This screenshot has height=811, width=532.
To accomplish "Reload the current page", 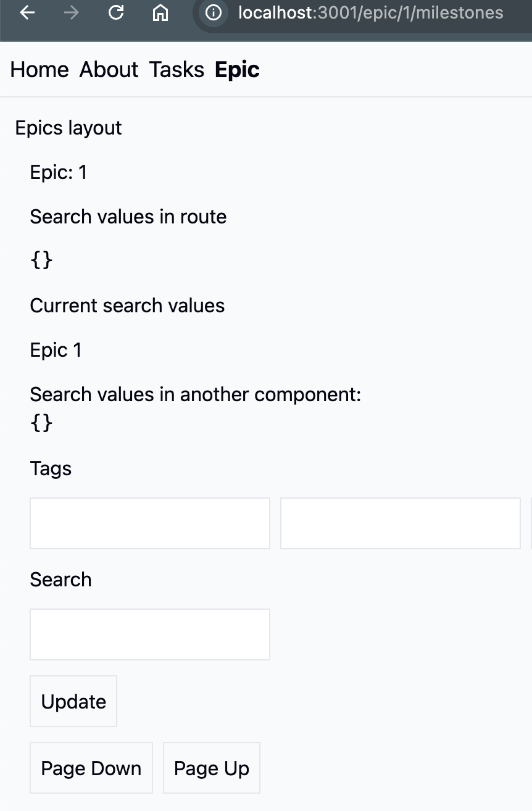I will [x=116, y=12].
